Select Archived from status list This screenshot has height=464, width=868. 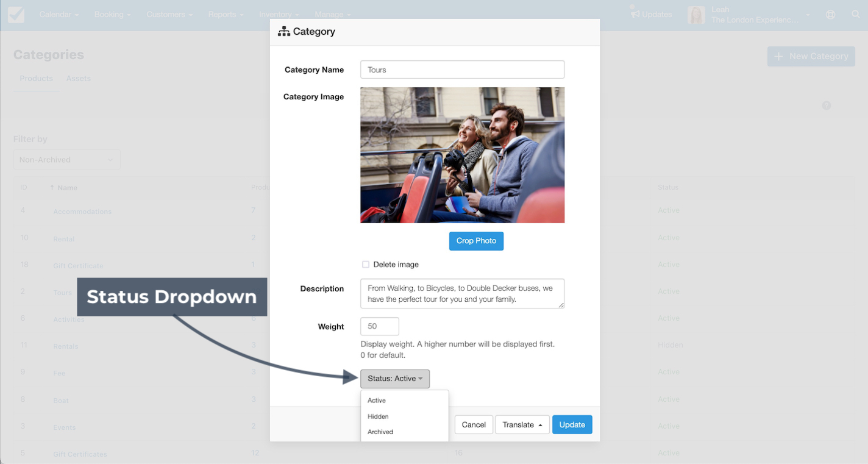(380, 432)
